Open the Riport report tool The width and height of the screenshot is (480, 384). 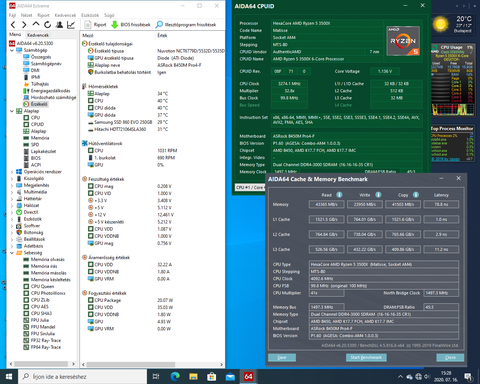[95, 25]
